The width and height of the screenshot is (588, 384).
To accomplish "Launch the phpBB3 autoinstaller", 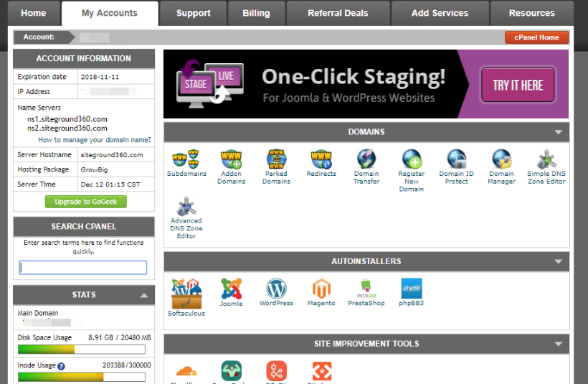I will click(412, 293).
